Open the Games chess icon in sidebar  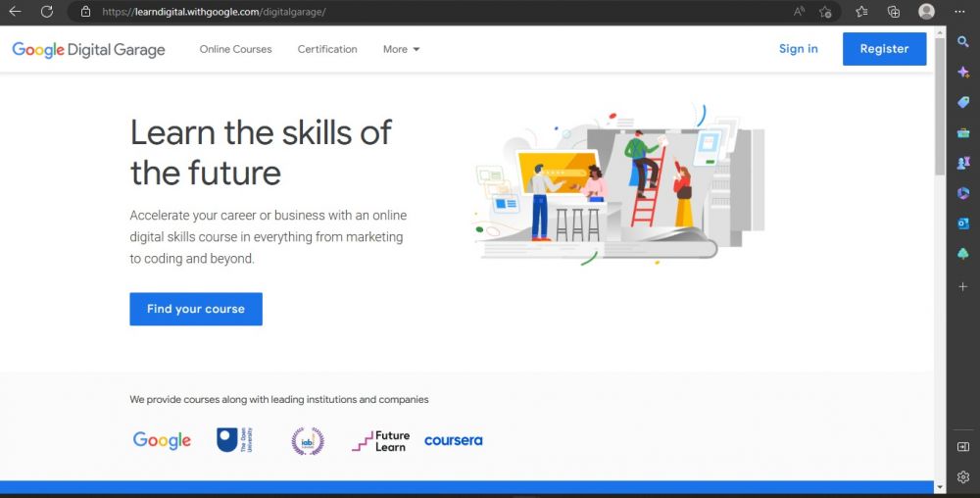click(963, 163)
